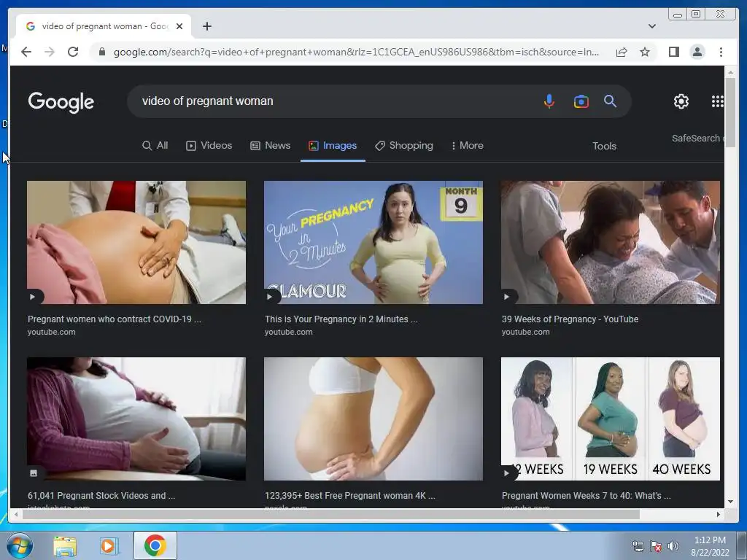Go to the Google logo homepage
Image resolution: width=747 pixels, height=560 pixels.
pyautogui.click(x=61, y=102)
